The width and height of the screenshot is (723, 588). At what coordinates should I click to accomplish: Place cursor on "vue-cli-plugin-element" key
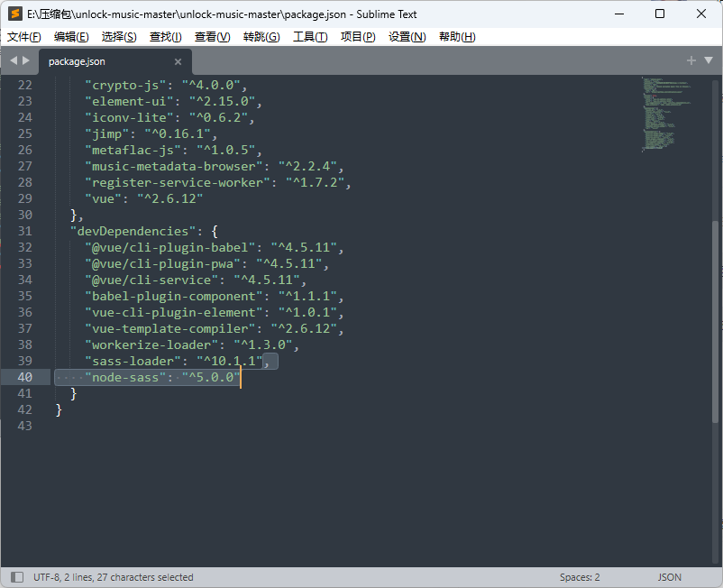click(174, 313)
